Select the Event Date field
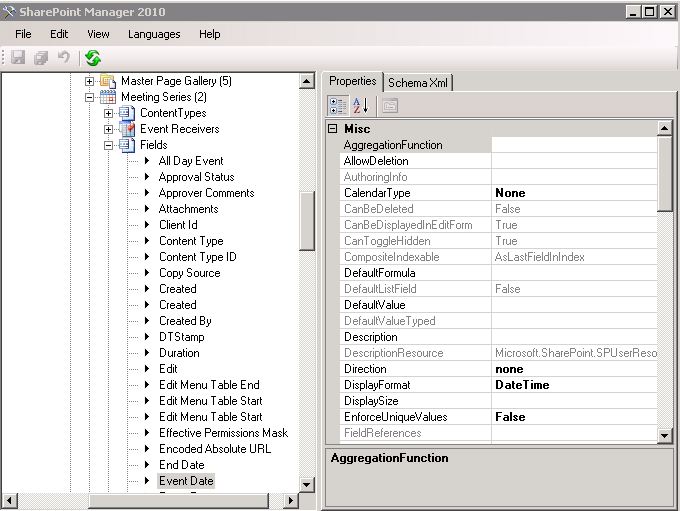680x511 pixels. tap(186, 481)
